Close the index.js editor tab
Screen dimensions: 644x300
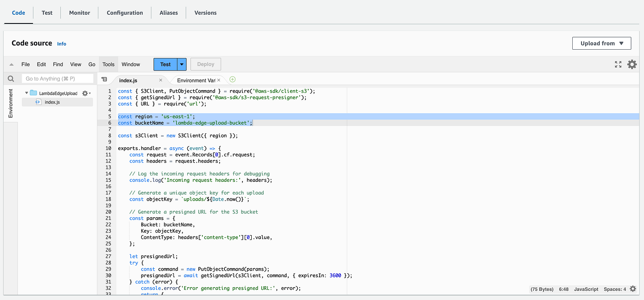161,80
